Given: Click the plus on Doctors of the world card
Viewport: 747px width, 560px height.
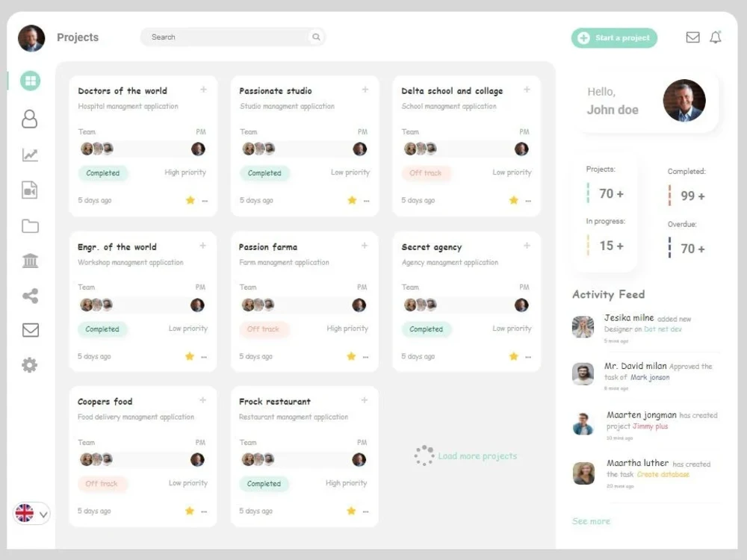Looking at the screenshot, I should pos(203,90).
